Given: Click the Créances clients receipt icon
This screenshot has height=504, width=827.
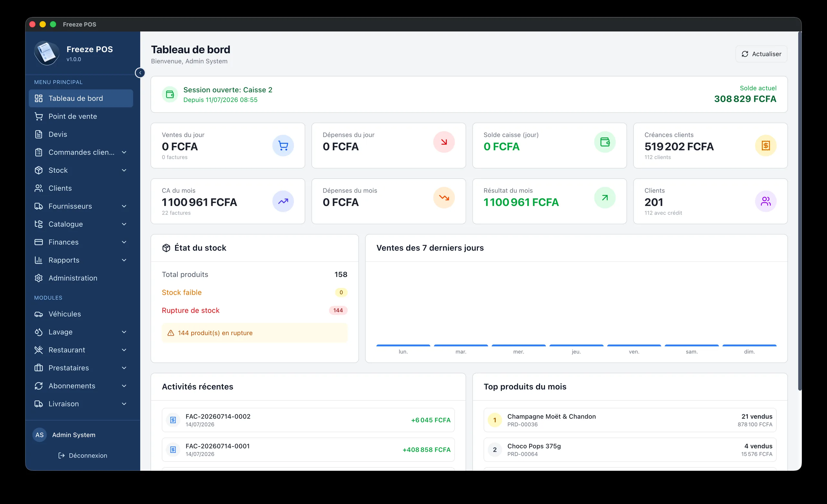Looking at the screenshot, I should coord(766,146).
